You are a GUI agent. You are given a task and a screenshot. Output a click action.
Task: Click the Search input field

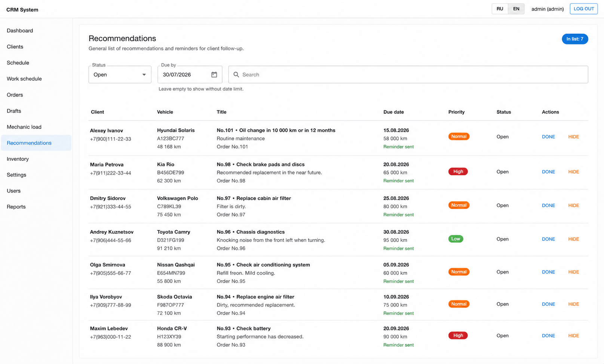click(x=408, y=75)
